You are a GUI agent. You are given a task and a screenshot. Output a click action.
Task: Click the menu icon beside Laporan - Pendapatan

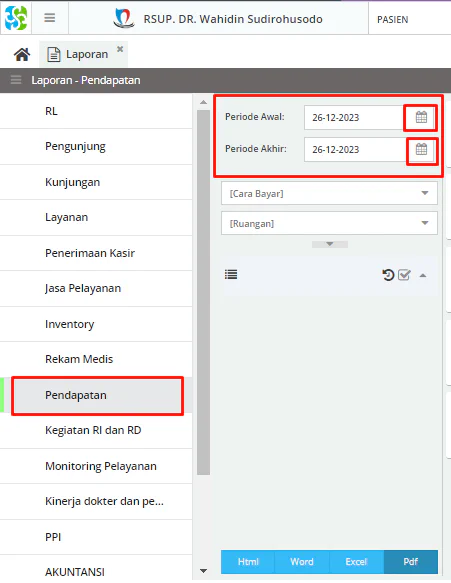point(16,80)
